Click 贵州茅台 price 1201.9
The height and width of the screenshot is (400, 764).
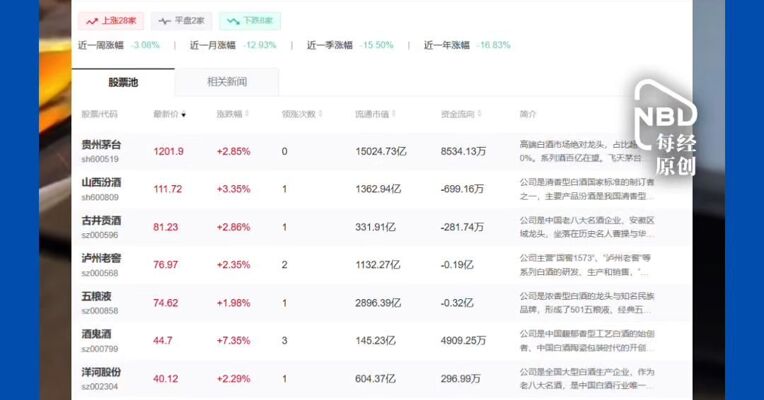click(x=169, y=152)
